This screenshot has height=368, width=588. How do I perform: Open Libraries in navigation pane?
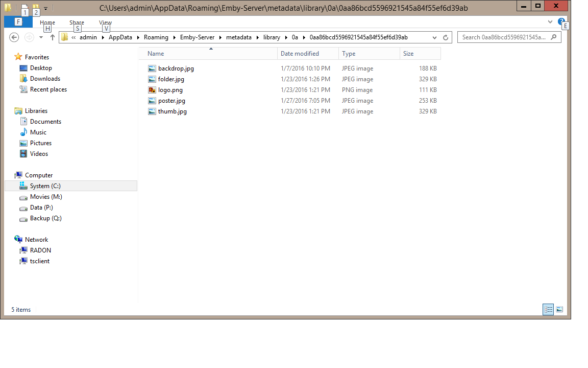36,111
